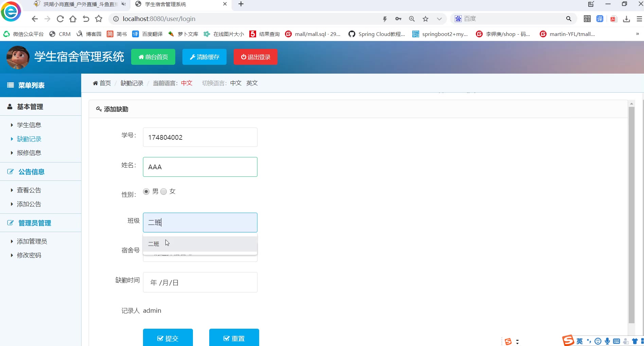
Task: Open the downloads icon in toolbar
Action: (x=627, y=19)
